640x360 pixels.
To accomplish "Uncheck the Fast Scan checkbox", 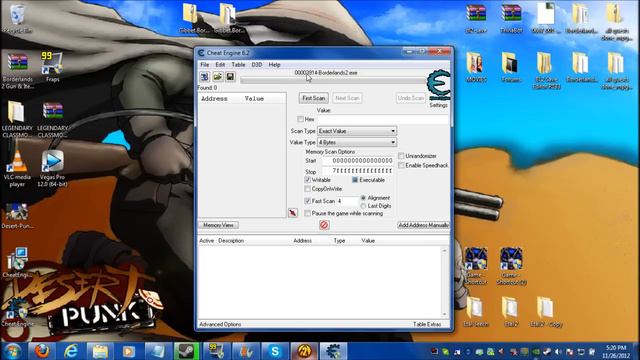I will 308,201.
